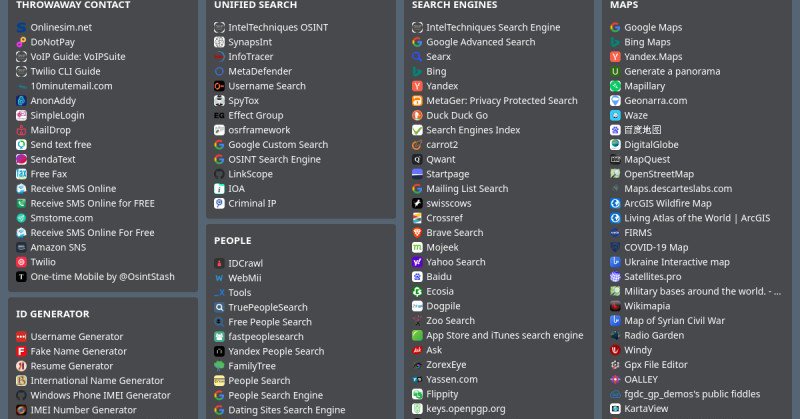Open the Google Advanced Search link
Screen dimensions: 800x419
point(481,42)
